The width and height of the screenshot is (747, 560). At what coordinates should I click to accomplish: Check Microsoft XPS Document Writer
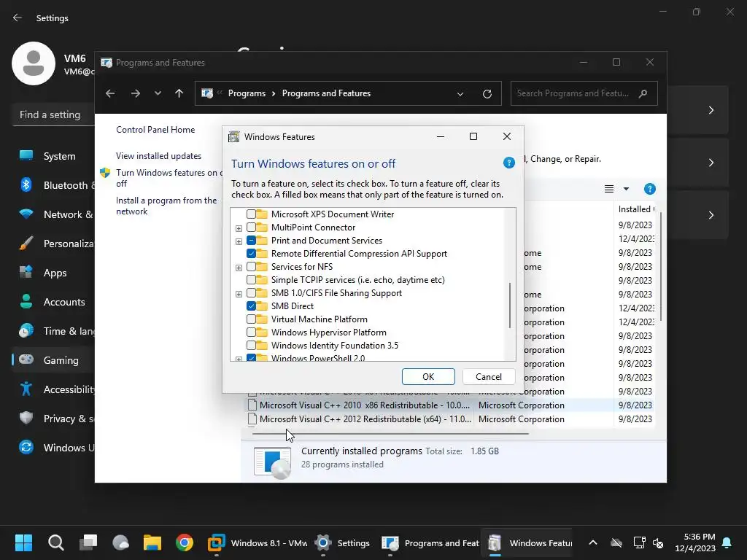pyautogui.click(x=251, y=214)
